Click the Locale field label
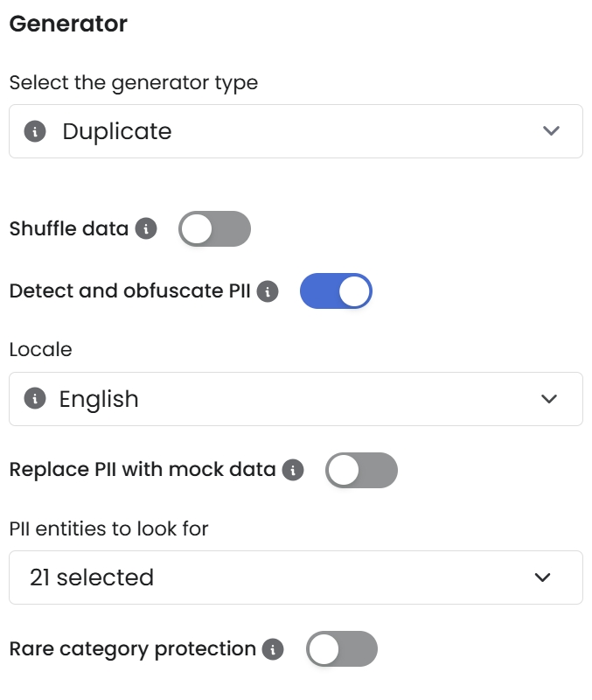The image size is (592, 700). pos(40,349)
